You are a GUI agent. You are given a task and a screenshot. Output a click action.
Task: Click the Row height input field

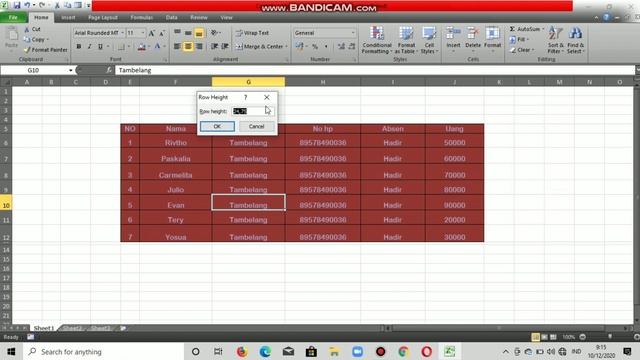coord(253,111)
